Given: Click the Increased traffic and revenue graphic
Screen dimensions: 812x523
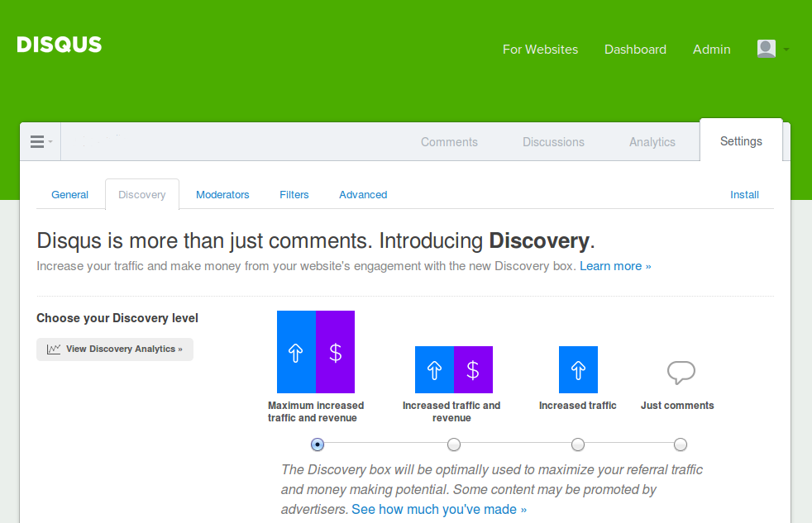Looking at the screenshot, I should point(454,369).
